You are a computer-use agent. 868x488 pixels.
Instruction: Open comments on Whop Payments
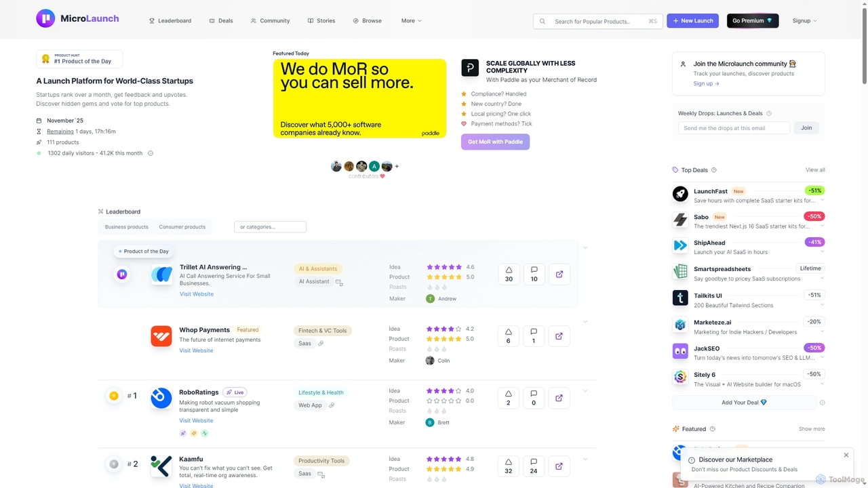(x=534, y=336)
